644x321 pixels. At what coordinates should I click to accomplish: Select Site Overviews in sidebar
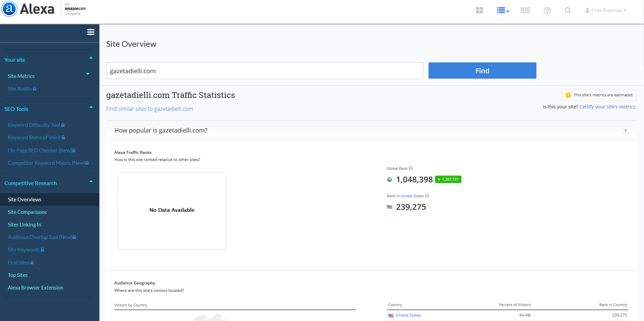coord(50,200)
